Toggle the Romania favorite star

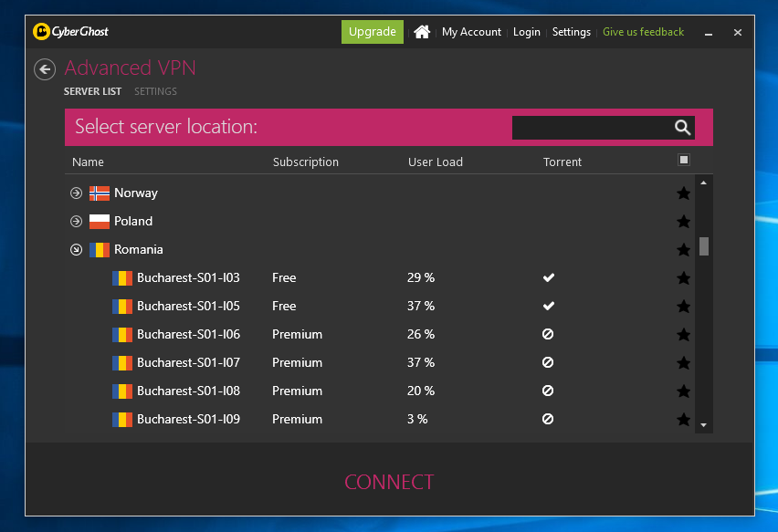tap(683, 249)
